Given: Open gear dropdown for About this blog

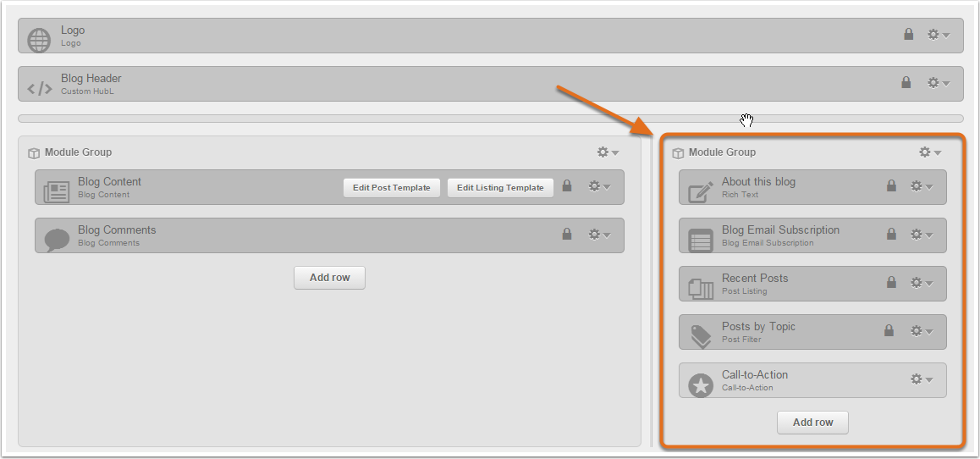Looking at the screenshot, I should [x=922, y=185].
